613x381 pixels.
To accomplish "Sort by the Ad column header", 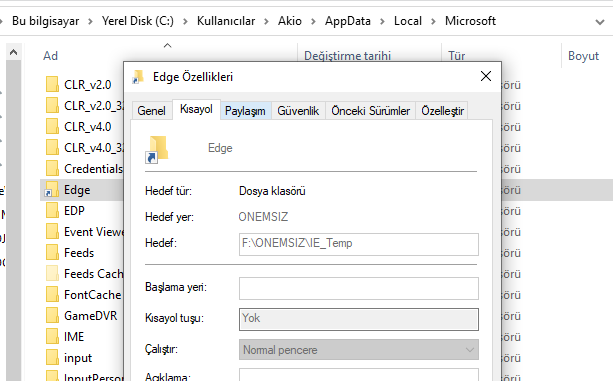I will (50, 56).
